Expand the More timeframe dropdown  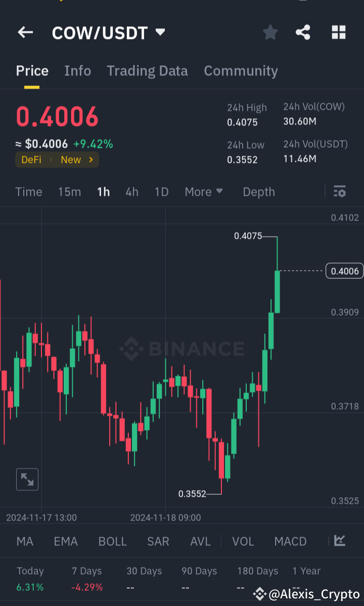click(204, 192)
